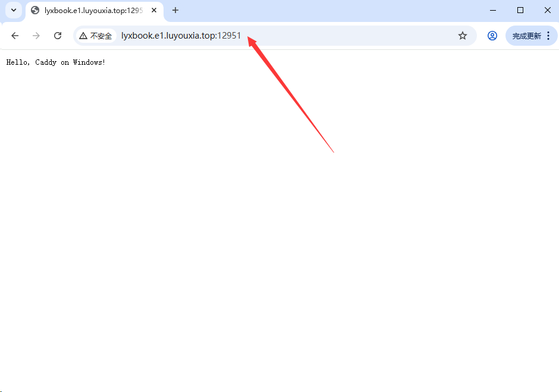The image size is (559, 392).
Task: Toggle bookmarking for this page
Action: (463, 36)
